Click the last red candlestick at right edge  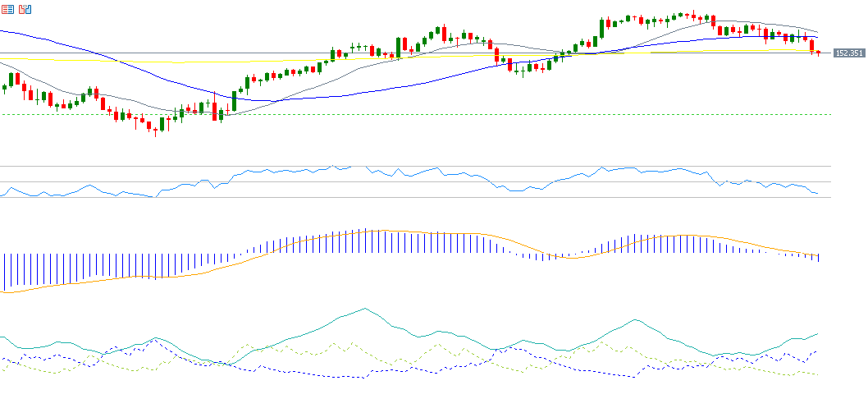pos(818,53)
